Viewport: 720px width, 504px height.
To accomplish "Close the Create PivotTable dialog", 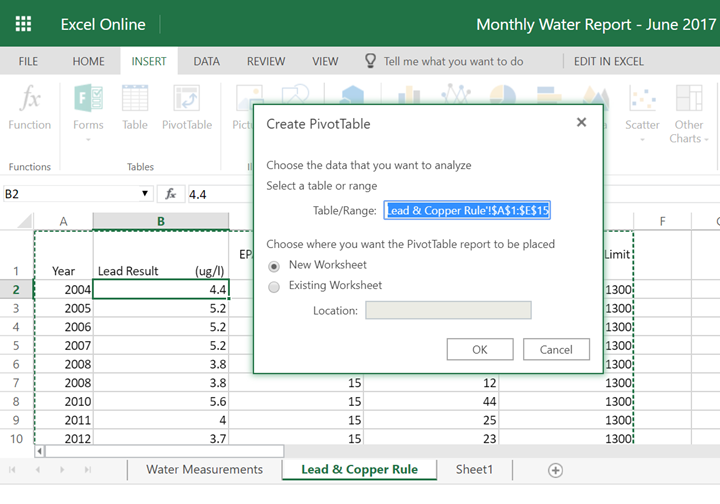I will coord(581,123).
